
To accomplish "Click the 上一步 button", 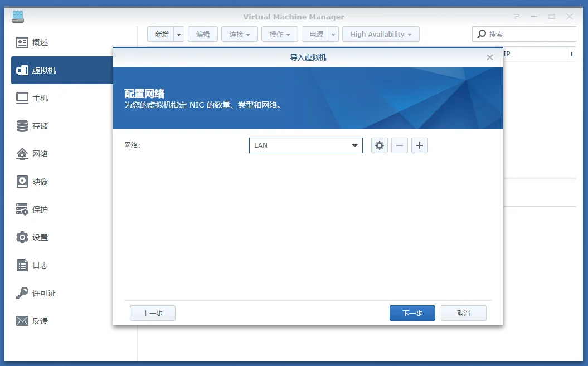I will point(153,313).
